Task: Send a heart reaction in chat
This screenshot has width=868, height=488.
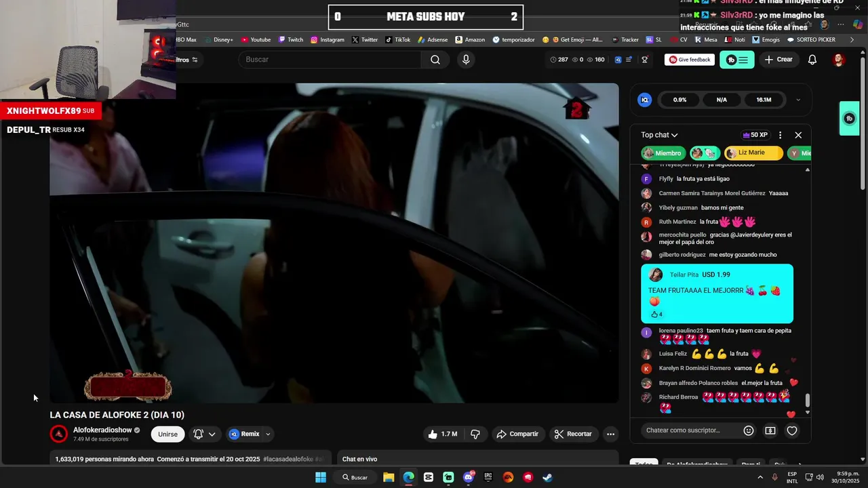Action: click(x=791, y=430)
